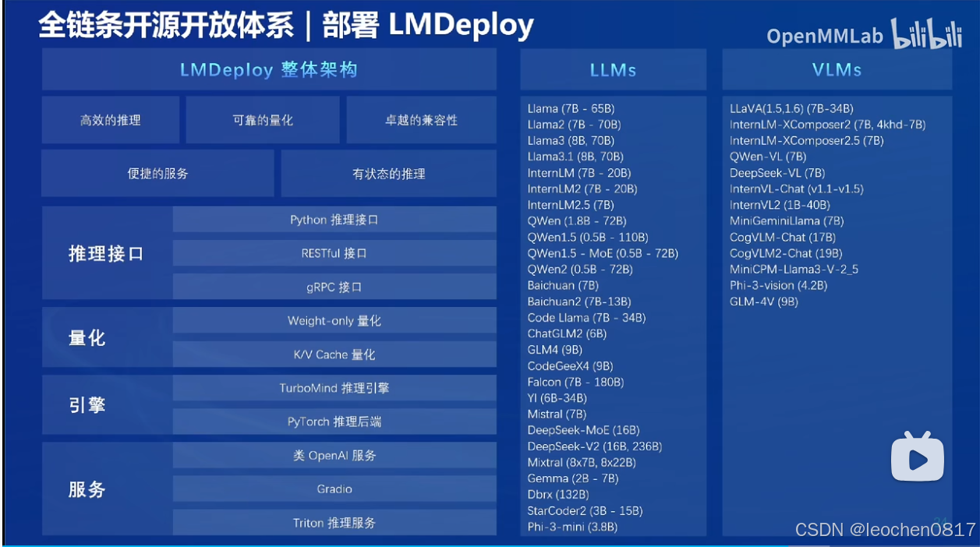
Task: Select the '可靠的量化' box
Action: click(263, 120)
